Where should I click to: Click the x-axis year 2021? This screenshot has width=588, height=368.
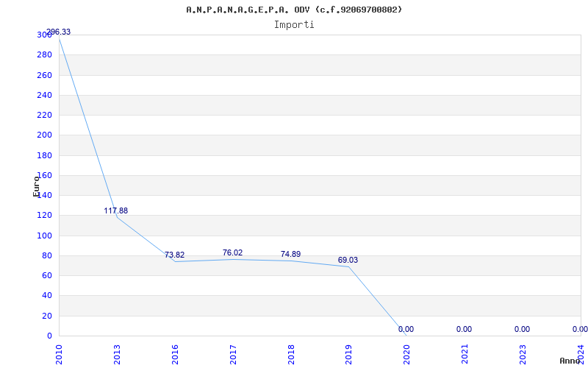coord(465,354)
